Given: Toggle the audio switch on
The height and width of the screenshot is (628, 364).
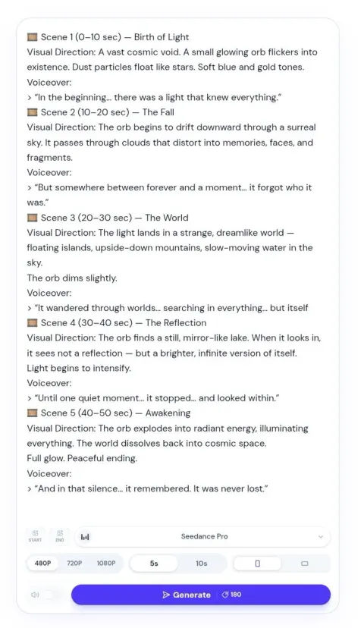Looking at the screenshot, I should pyautogui.click(x=49, y=595).
